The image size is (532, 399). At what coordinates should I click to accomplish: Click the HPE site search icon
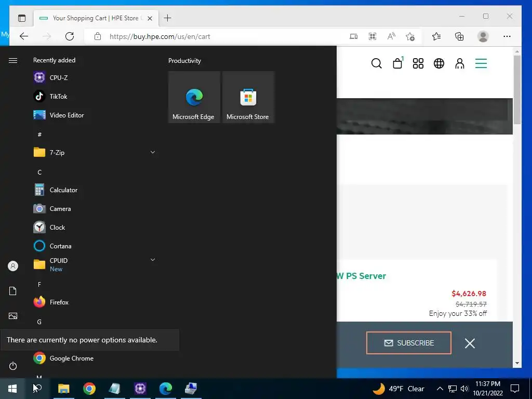click(376, 63)
